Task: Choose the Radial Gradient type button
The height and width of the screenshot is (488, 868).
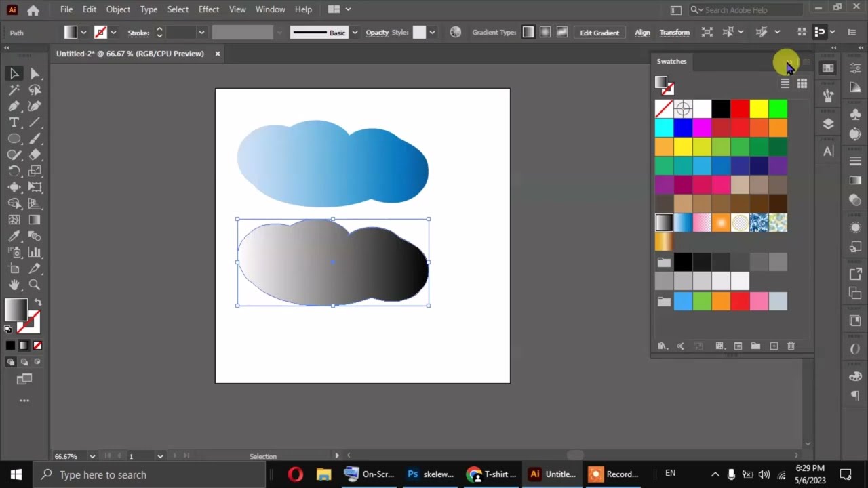Action: [x=545, y=32]
